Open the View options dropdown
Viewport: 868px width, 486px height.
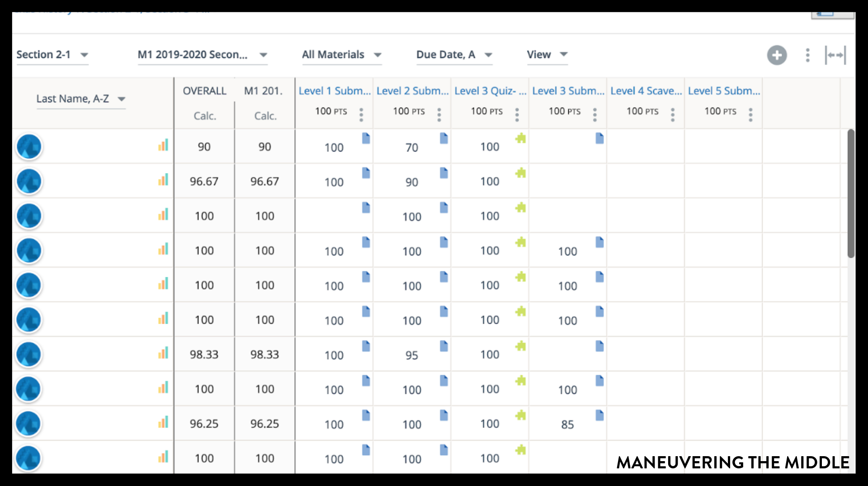(x=547, y=55)
